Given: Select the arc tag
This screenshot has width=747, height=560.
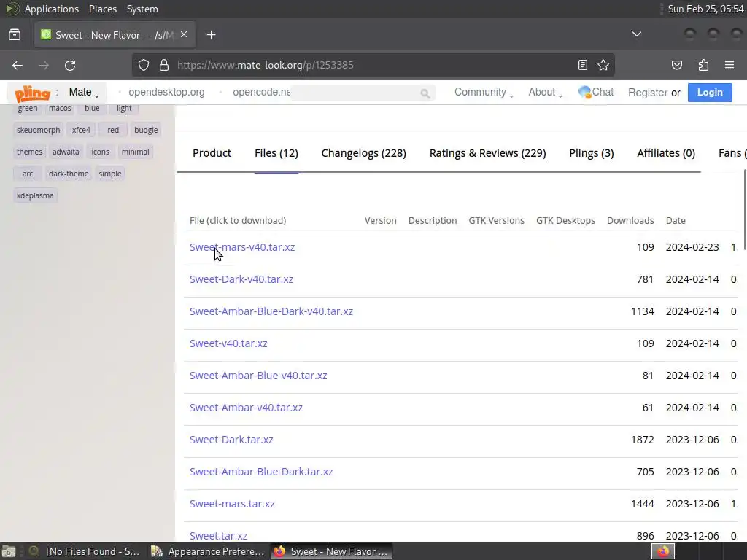Looking at the screenshot, I should click(28, 174).
